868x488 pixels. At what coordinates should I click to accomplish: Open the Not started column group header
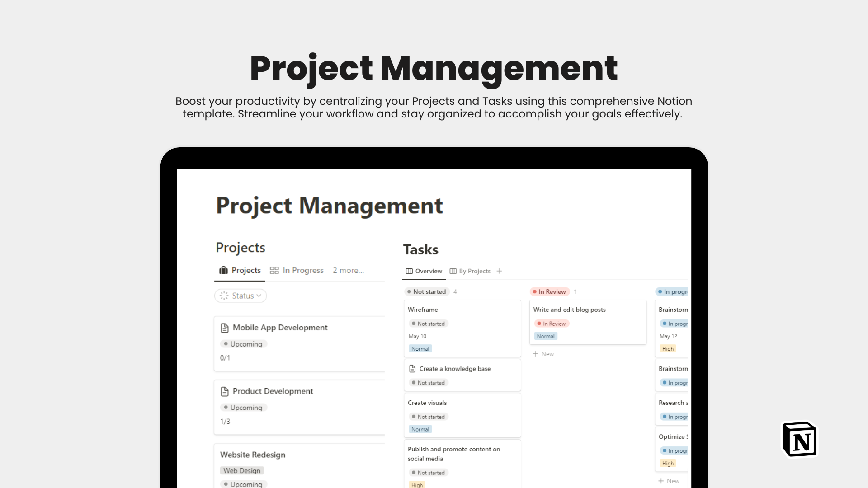point(427,291)
